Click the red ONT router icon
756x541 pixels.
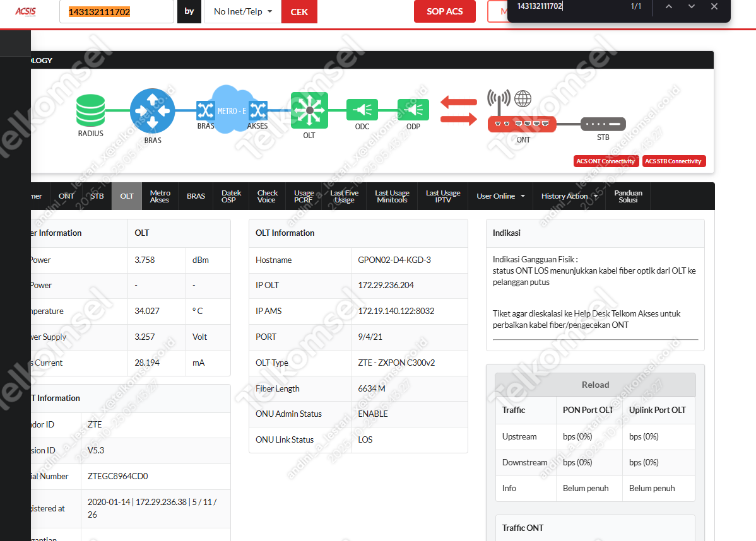coord(522,124)
